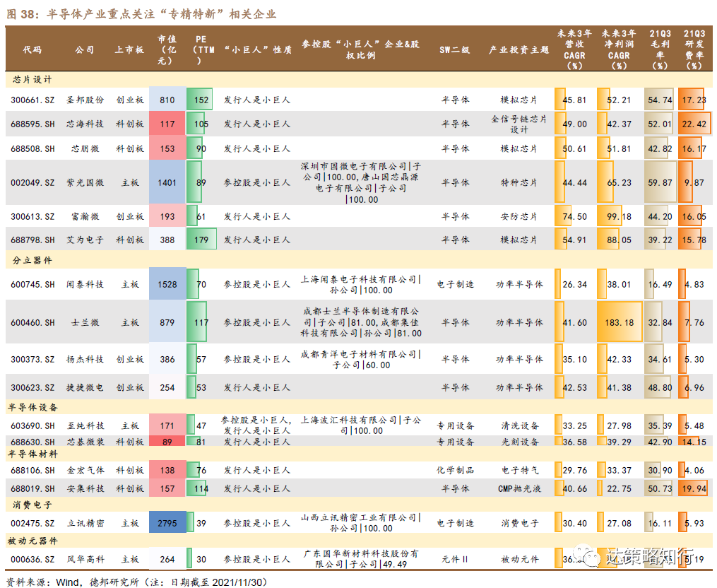Click section header 消费电子

coord(32,505)
